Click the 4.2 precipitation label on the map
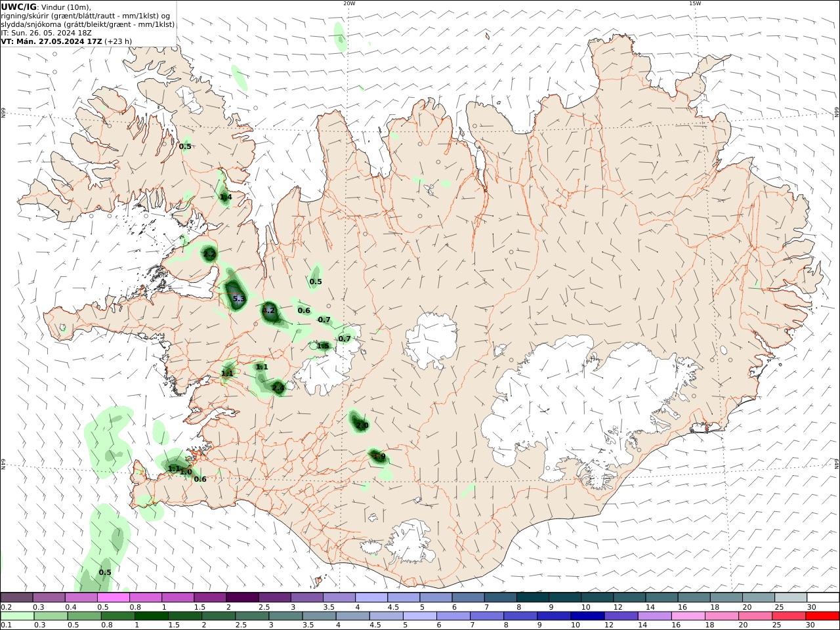 pos(268,310)
